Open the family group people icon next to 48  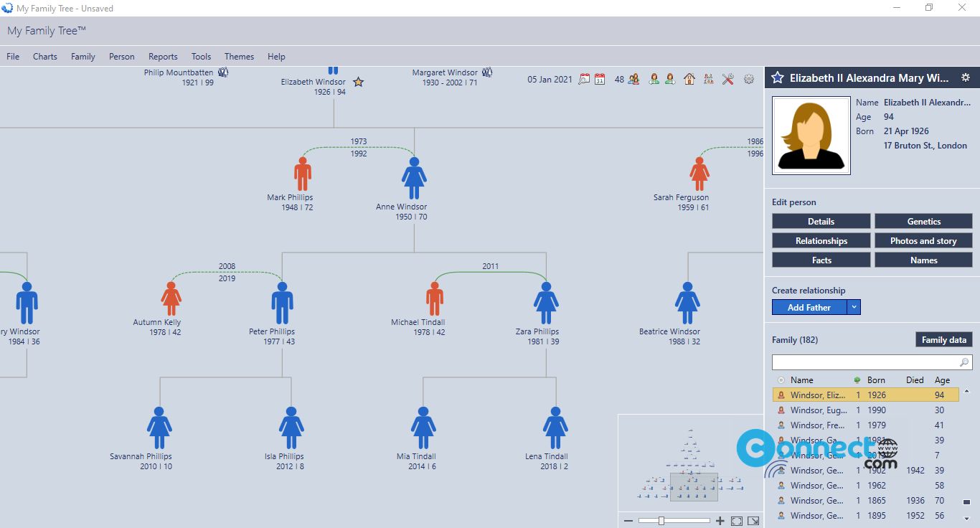pos(633,79)
